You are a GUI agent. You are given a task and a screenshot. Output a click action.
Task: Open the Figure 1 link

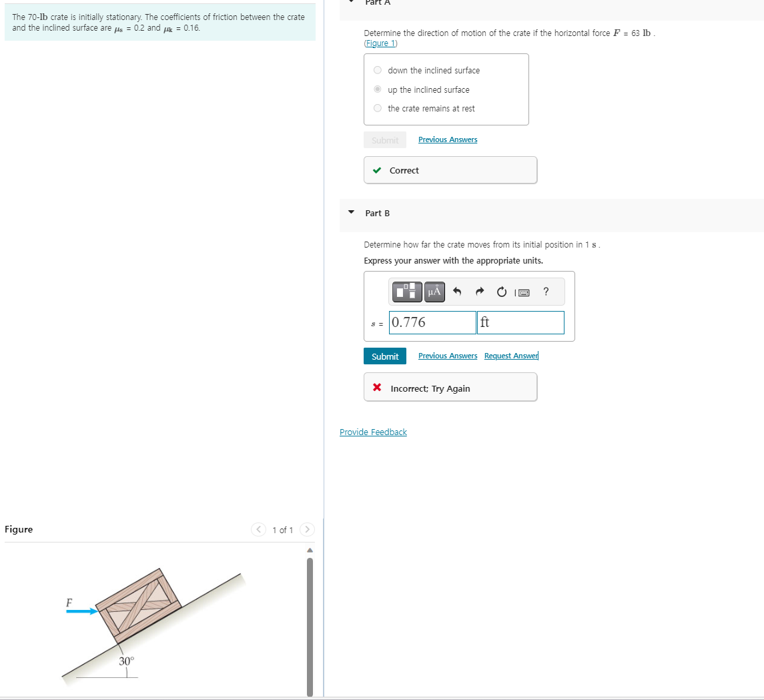click(380, 43)
